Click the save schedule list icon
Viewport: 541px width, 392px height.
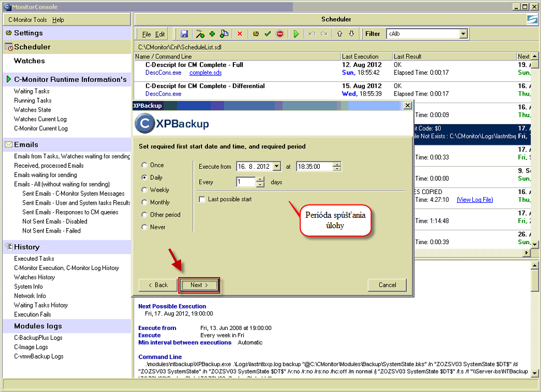point(184,34)
